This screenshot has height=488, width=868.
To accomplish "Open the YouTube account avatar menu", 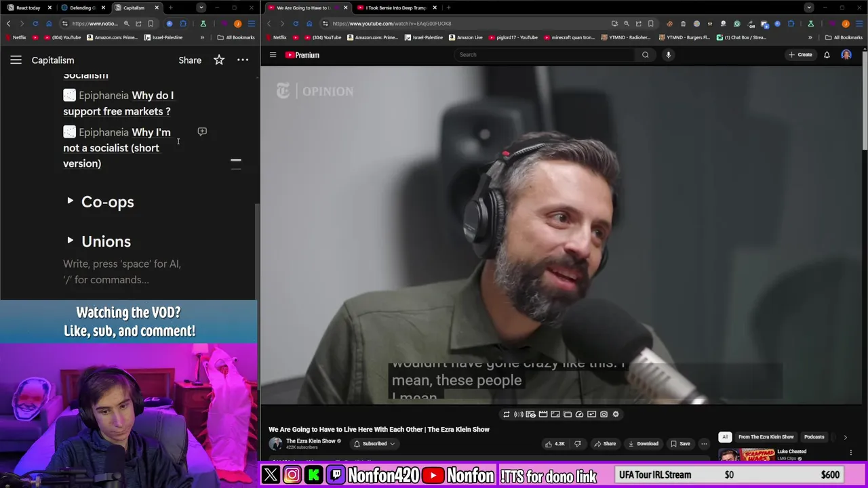I will (846, 55).
